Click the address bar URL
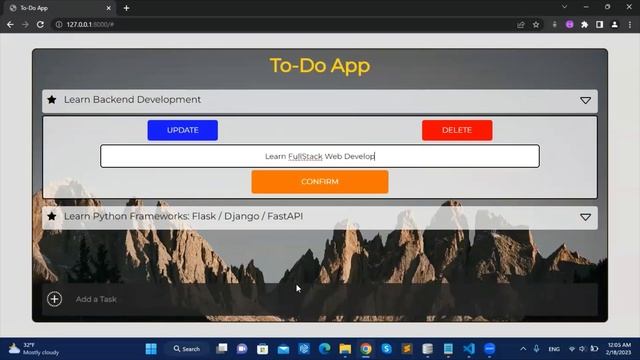 (x=90, y=24)
